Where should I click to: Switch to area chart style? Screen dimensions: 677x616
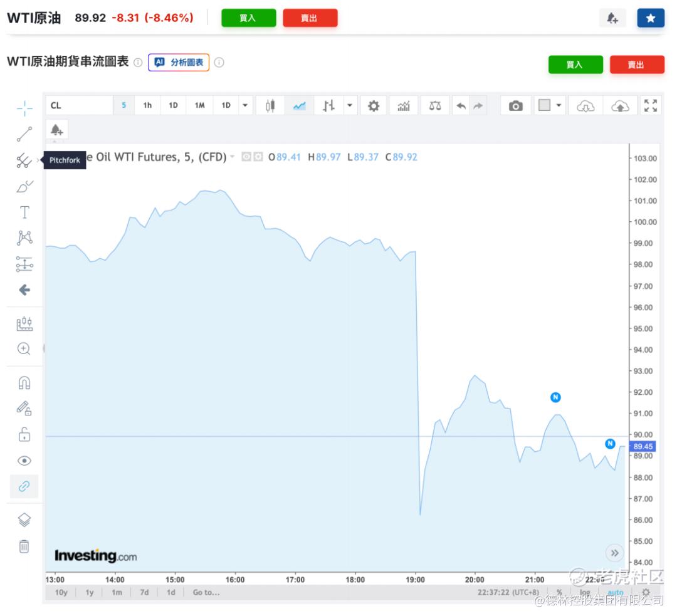coord(299,105)
